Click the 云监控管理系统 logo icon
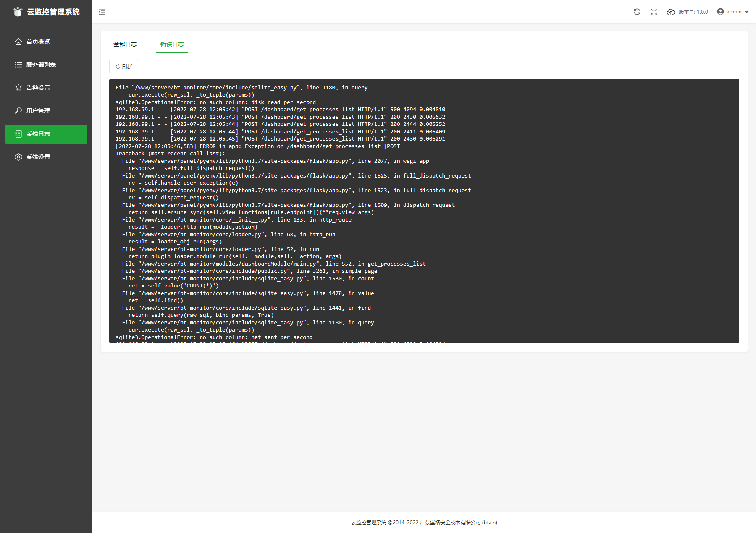The height and width of the screenshot is (533, 756). click(18, 12)
